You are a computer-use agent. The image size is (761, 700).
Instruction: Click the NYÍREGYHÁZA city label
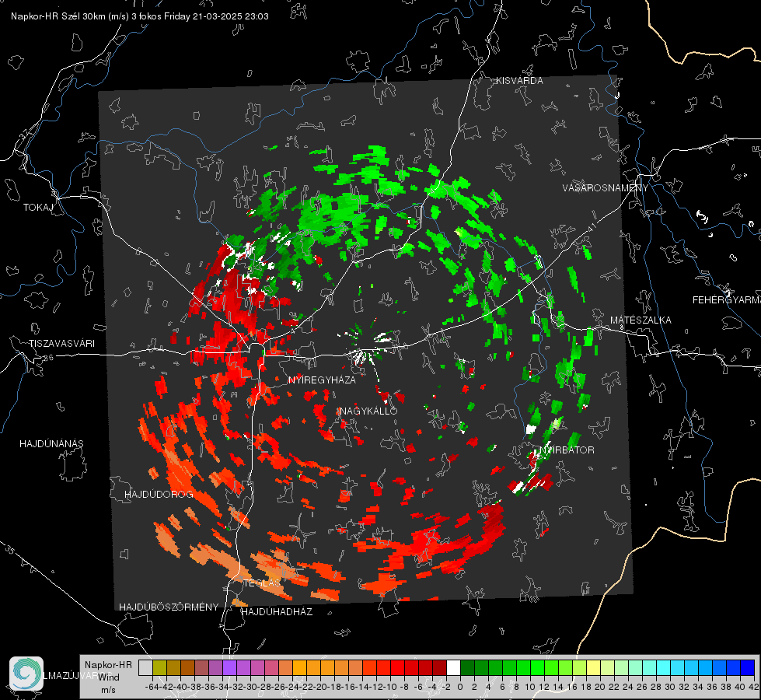[x=322, y=380]
